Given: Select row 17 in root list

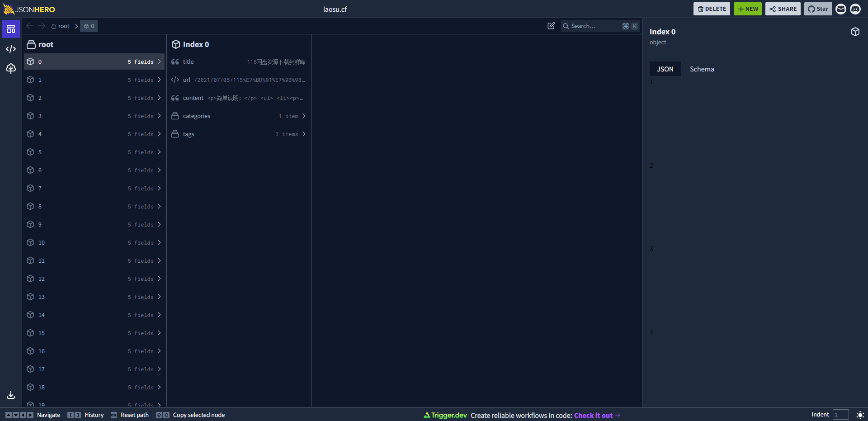Looking at the screenshot, I should pos(94,369).
